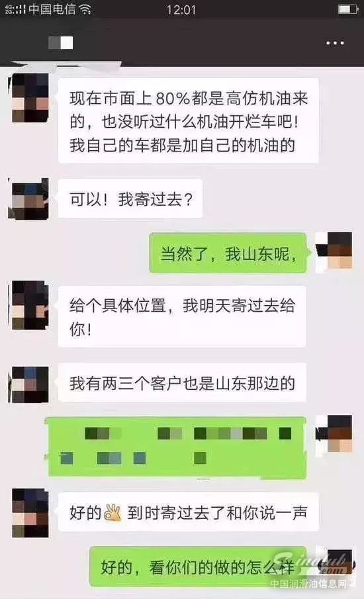Tap avatar beside 我有两三个客户 message
This screenshot has height=599, width=364.
[30, 384]
